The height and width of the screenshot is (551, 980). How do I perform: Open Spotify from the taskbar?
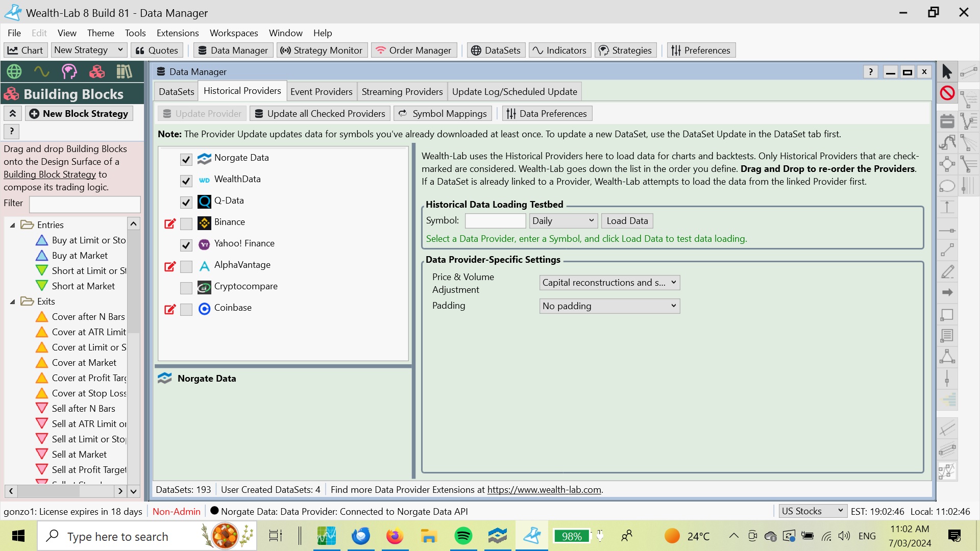click(463, 536)
